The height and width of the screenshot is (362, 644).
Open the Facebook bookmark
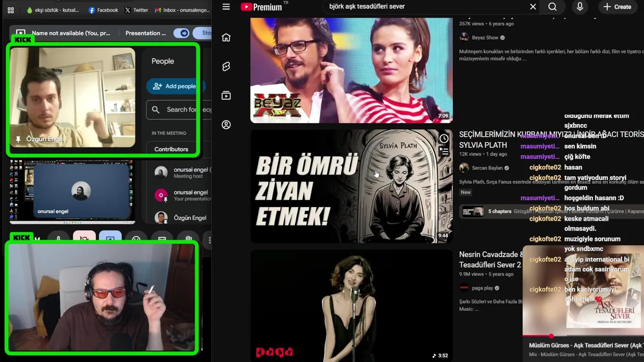coord(103,10)
